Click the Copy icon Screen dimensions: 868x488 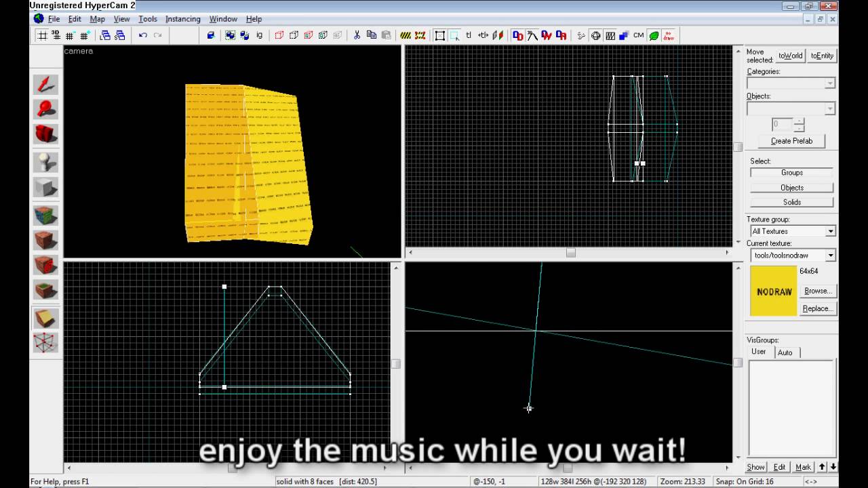click(372, 35)
